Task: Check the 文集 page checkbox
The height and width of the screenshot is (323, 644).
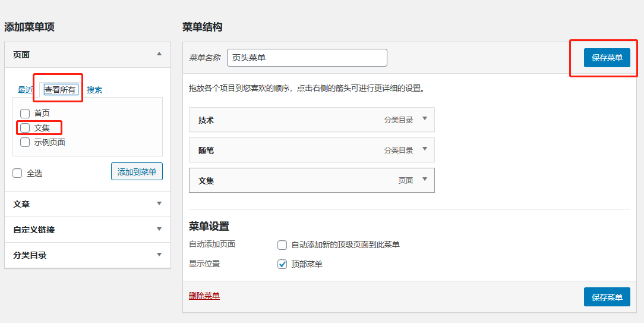Action: click(x=25, y=128)
